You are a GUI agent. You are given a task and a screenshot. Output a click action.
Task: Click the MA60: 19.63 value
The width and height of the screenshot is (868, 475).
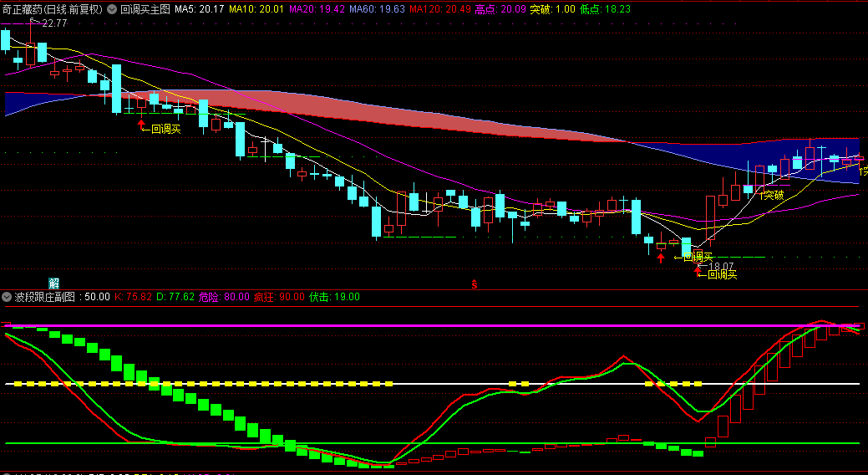click(x=377, y=9)
